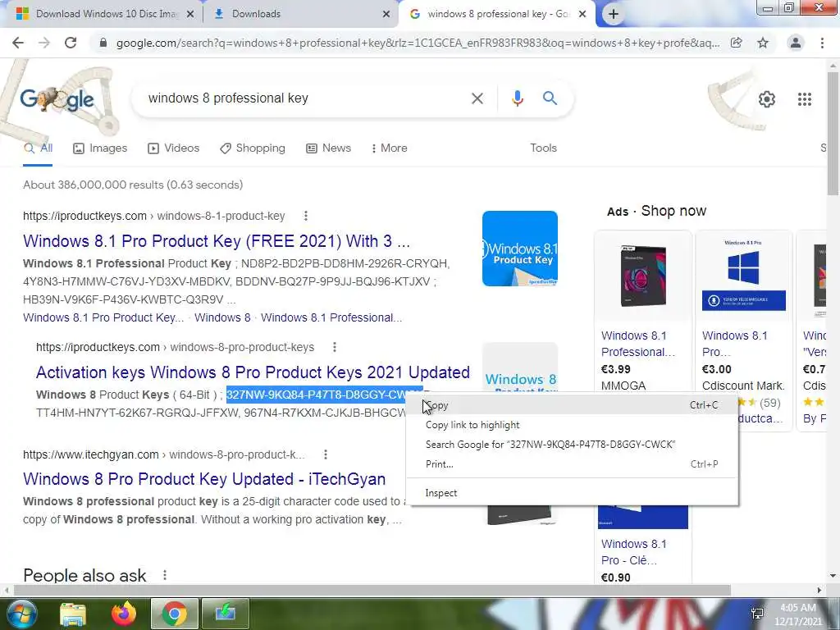Show Shopping search results
This screenshot has height=630, width=840.
click(253, 148)
